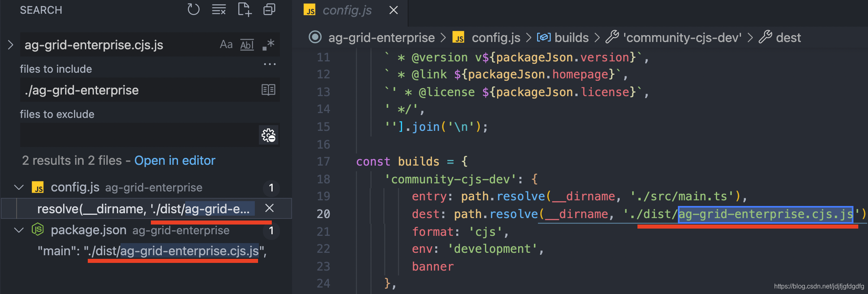This screenshot has height=294, width=868.
Task: Collapse all search results
Action: tap(269, 9)
